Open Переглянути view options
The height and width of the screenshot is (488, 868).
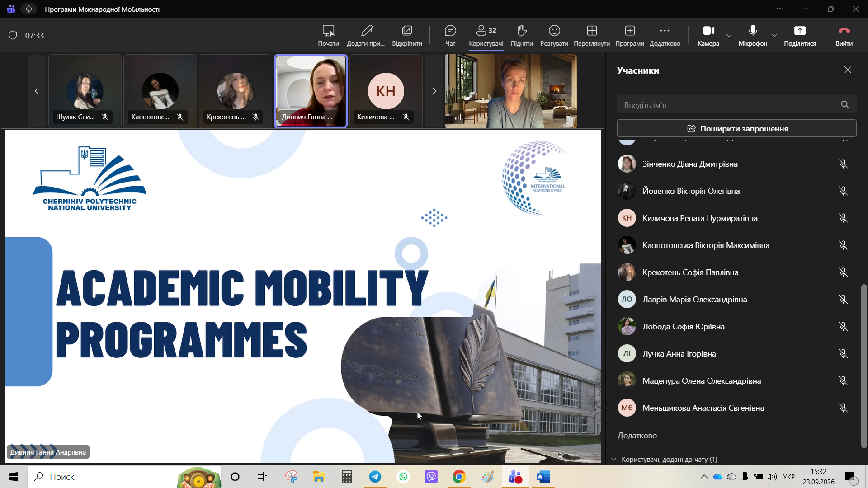coord(592,35)
